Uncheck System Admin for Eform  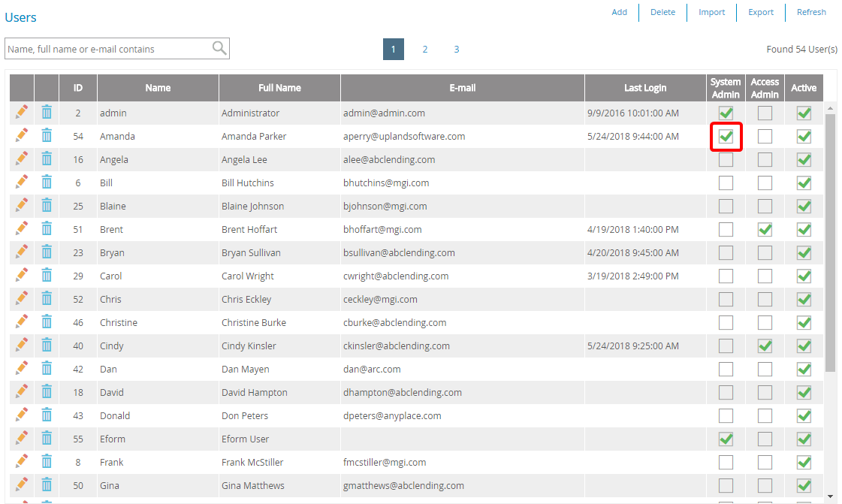coord(726,439)
